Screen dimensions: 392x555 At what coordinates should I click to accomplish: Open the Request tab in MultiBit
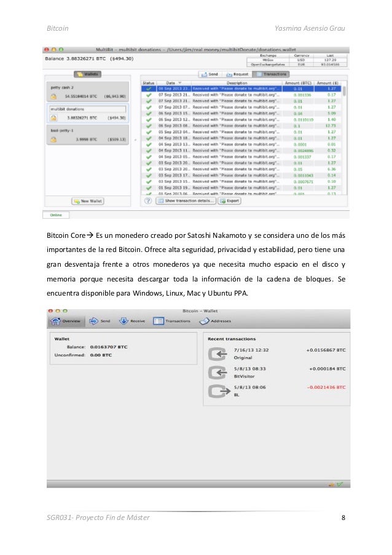tap(237, 74)
